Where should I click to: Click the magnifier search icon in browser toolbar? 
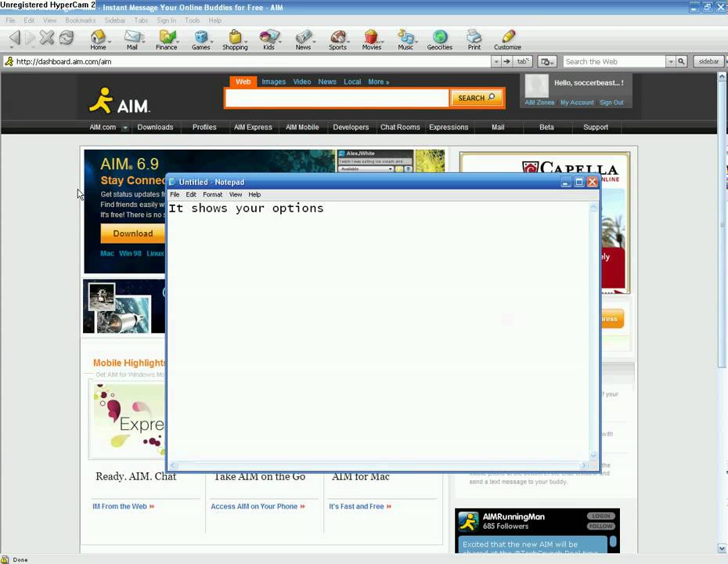(x=681, y=61)
